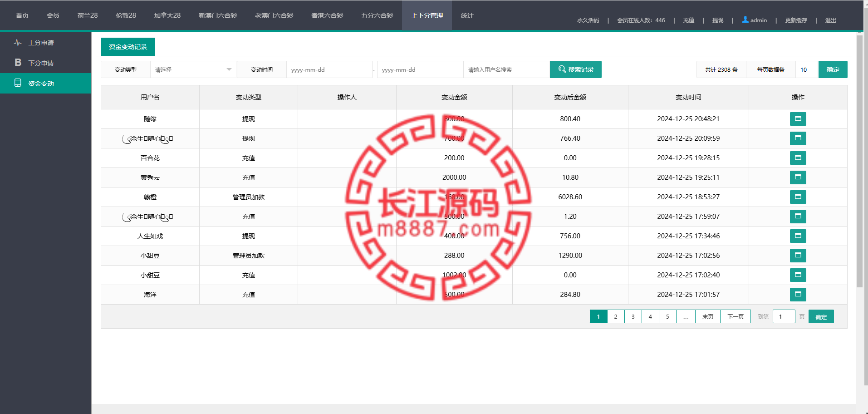Click the 会员在线人数: 446 text
868x414 pixels.
[641, 20]
